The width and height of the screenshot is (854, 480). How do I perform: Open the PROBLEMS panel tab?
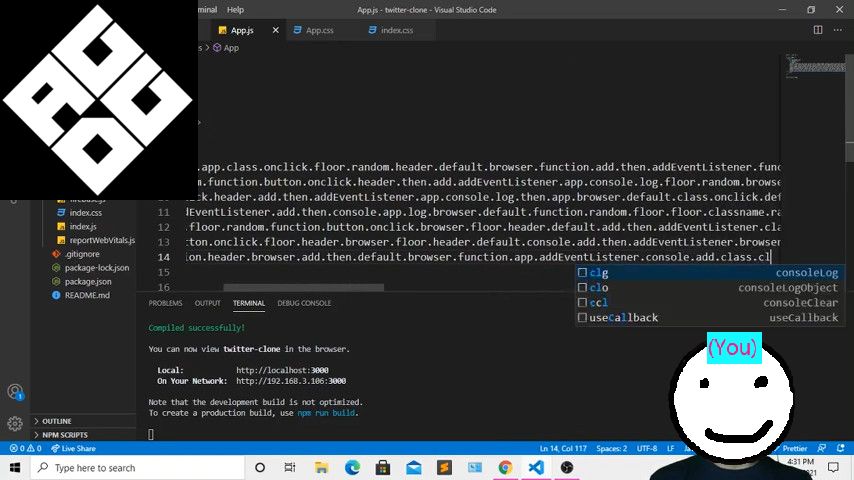coord(165,303)
